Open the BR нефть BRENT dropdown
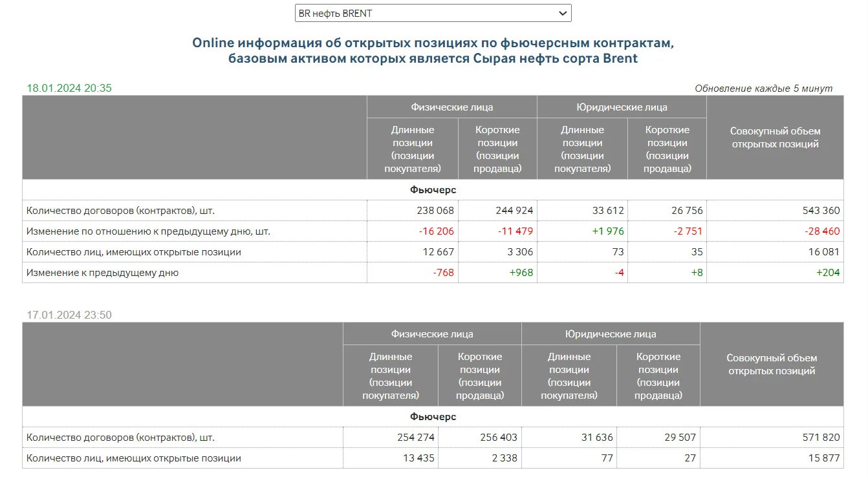 (433, 13)
